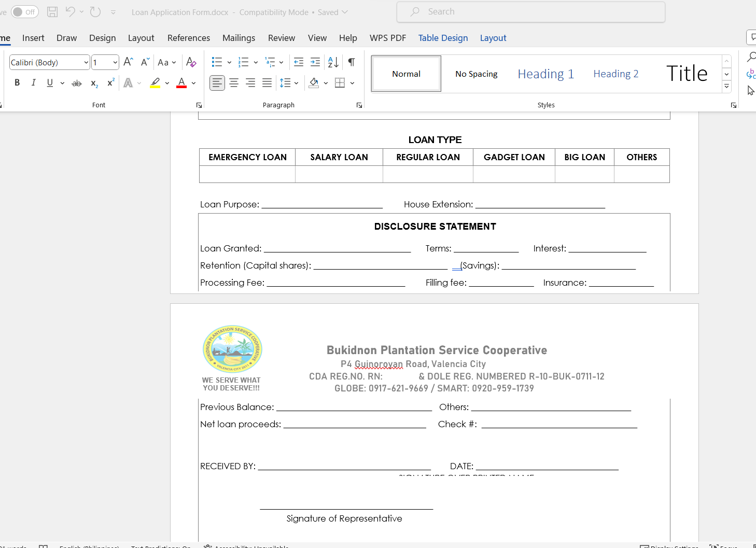Apply the Heading 1 style
Screen dimensions: 756x548
(x=545, y=74)
